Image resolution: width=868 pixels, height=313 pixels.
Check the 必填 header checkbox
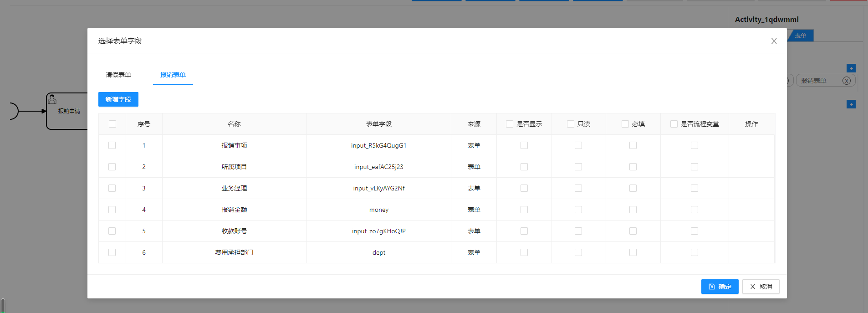625,124
